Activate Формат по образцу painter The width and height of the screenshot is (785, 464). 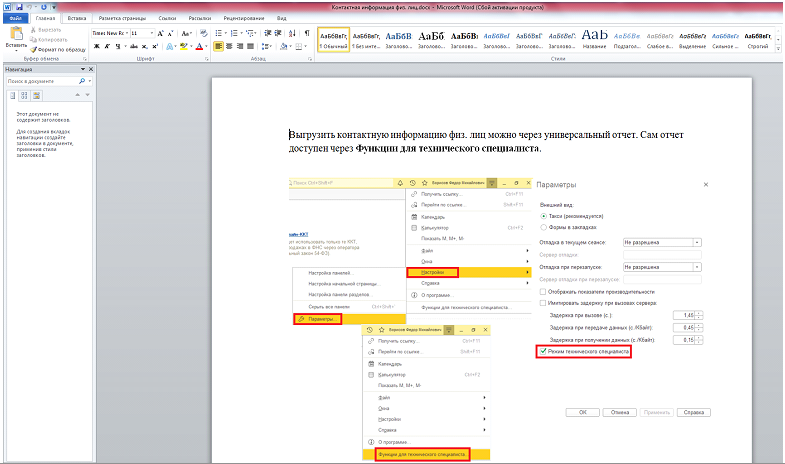point(58,50)
